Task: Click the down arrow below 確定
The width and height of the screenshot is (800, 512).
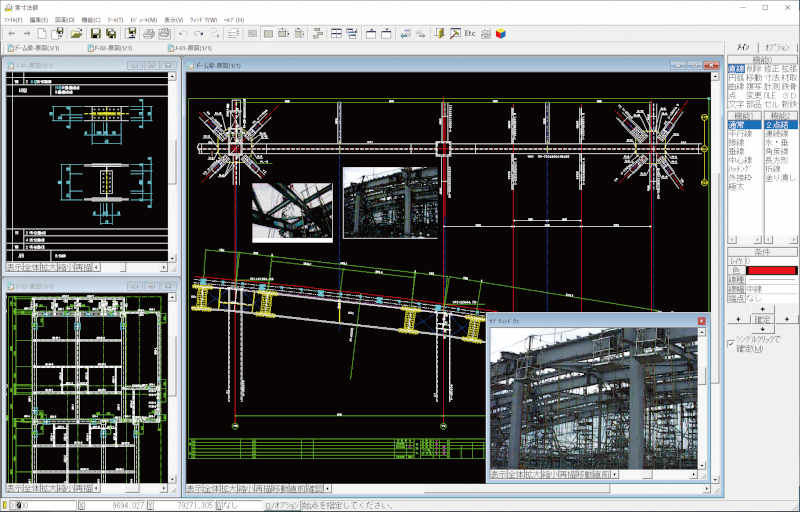Action: (762, 331)
